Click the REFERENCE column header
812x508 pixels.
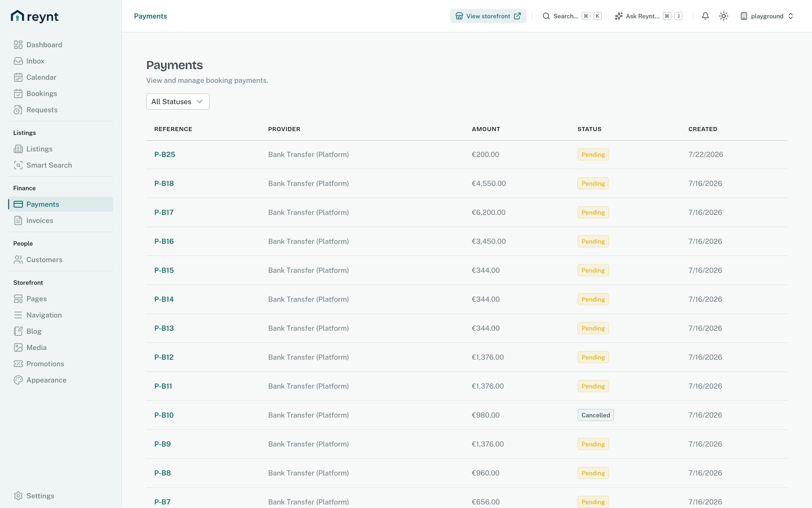pos(173,129)
